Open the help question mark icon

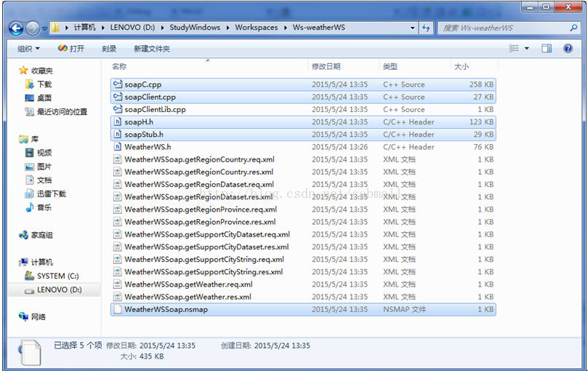tap(567, 48)
